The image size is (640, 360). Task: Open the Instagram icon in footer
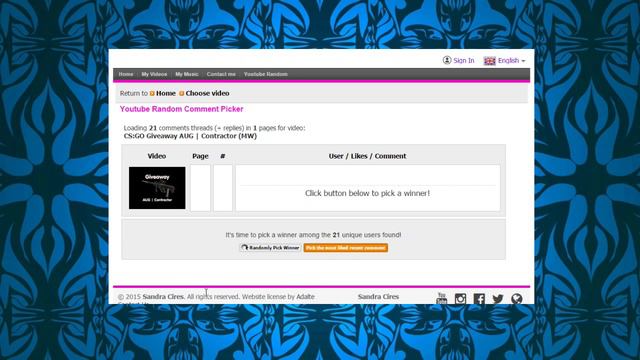[460, 299]
